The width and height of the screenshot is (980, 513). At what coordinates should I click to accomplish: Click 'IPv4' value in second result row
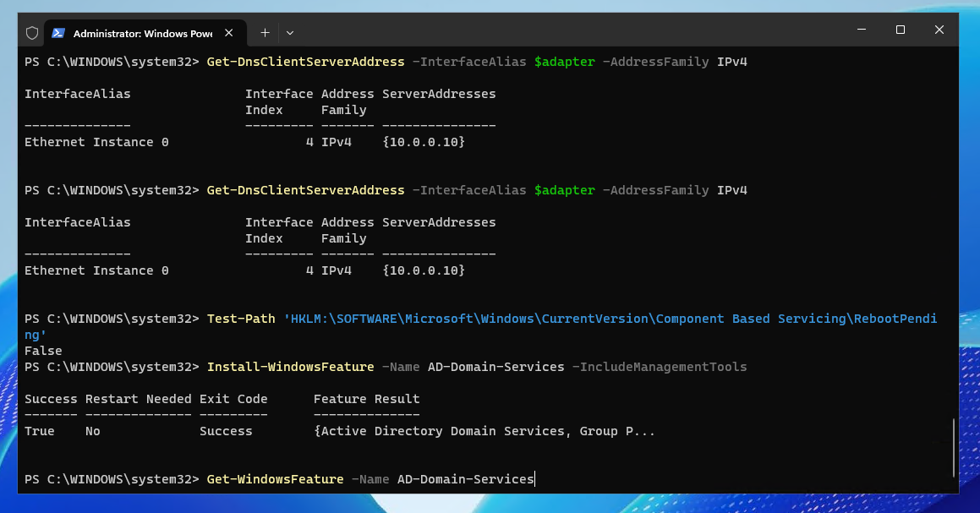tap(337, 270)
